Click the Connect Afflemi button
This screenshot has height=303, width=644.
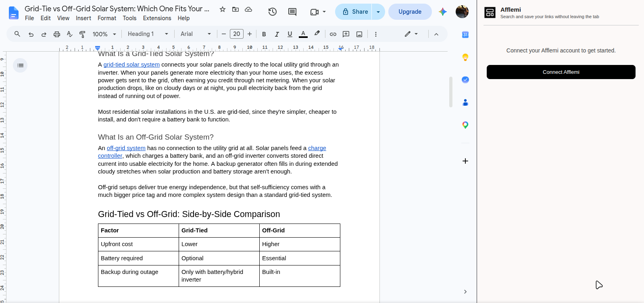[561, 72]
